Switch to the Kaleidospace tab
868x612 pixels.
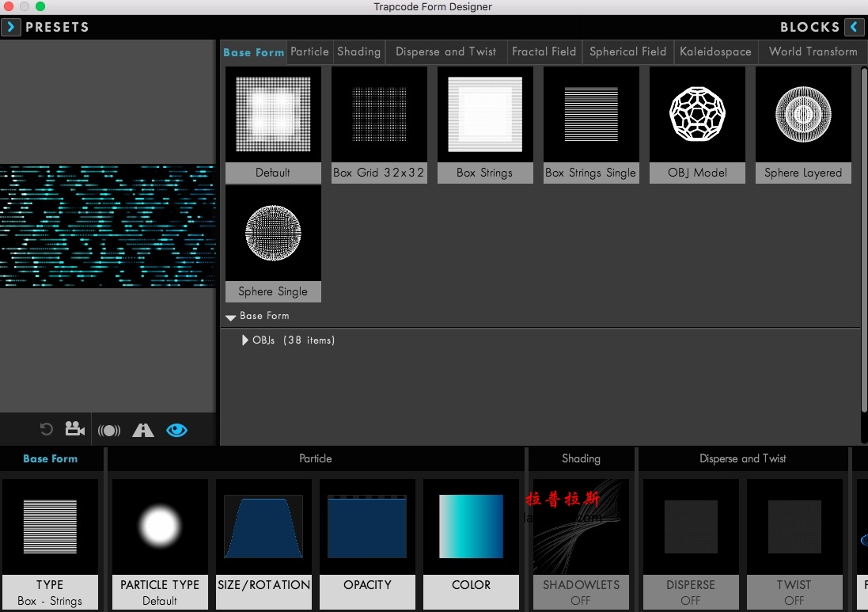(x=715, y=51)
